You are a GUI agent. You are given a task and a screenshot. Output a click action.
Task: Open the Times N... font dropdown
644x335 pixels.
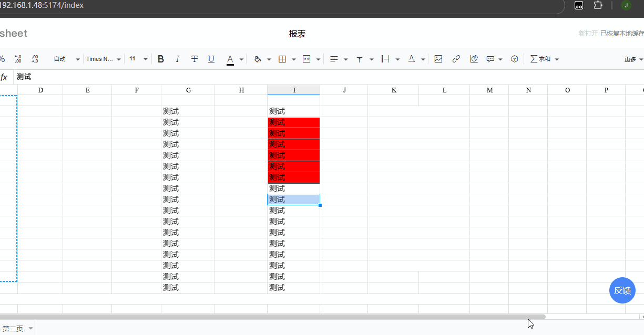[104, 59]
